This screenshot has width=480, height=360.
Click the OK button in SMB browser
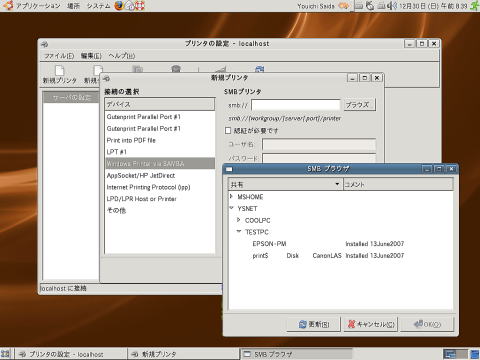pyautogui.click(x=427, y=324)
